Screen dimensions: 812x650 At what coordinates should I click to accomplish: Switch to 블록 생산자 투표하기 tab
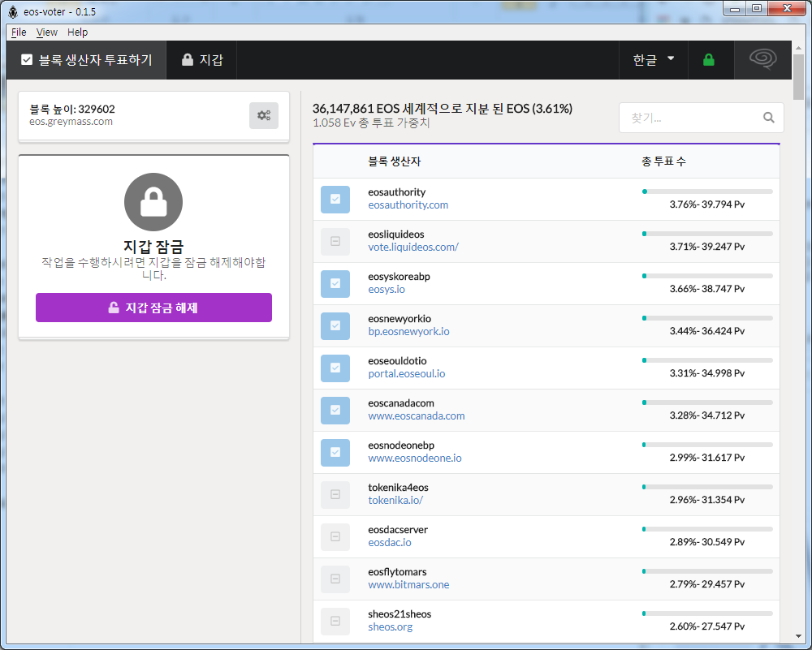coord(87,60)
